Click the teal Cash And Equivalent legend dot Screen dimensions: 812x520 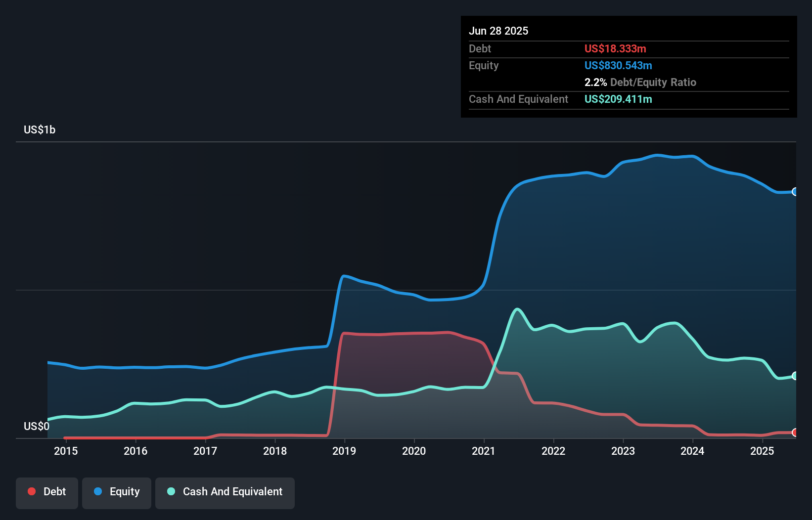(x=171, y=491)
